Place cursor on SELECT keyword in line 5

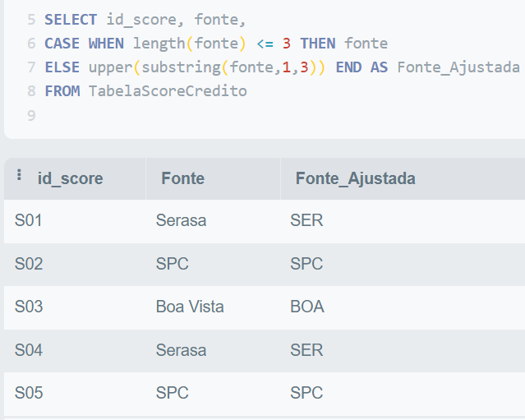click(71, 20)
